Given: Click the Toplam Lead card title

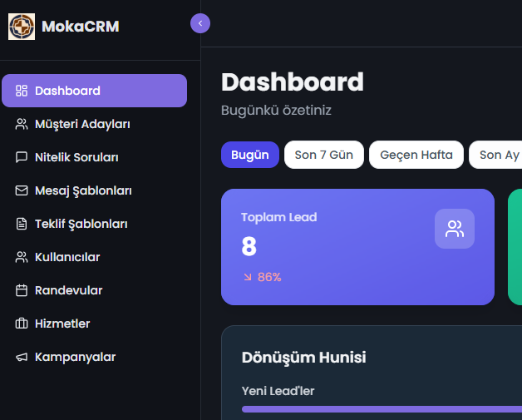Looking at the screenshot, I should 279,217.
